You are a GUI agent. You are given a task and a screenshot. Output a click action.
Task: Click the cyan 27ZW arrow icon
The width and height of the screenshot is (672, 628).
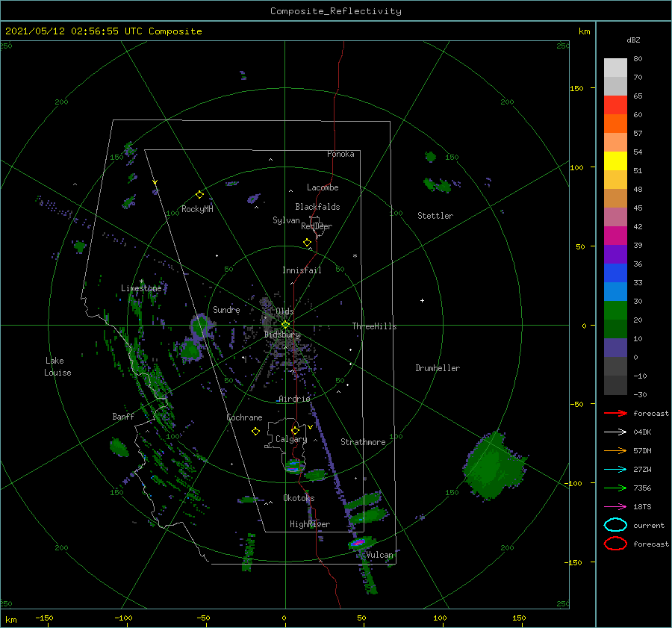click(x=615, y=470)
